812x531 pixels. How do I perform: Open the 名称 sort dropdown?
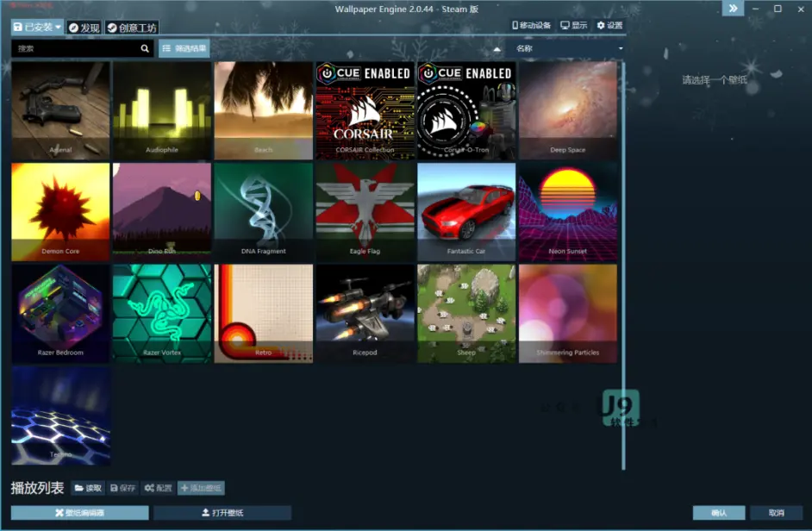pyautogui.click(x=569, y=48)
